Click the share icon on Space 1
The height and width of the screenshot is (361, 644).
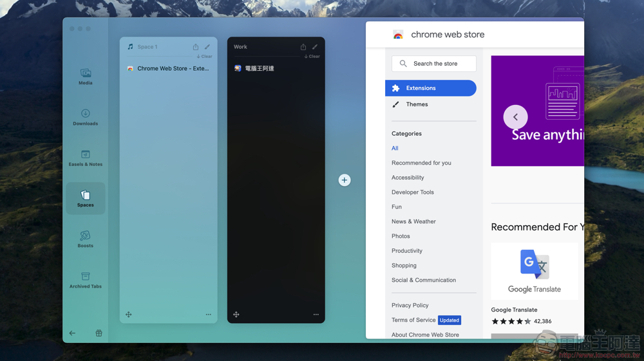[196, 47]
